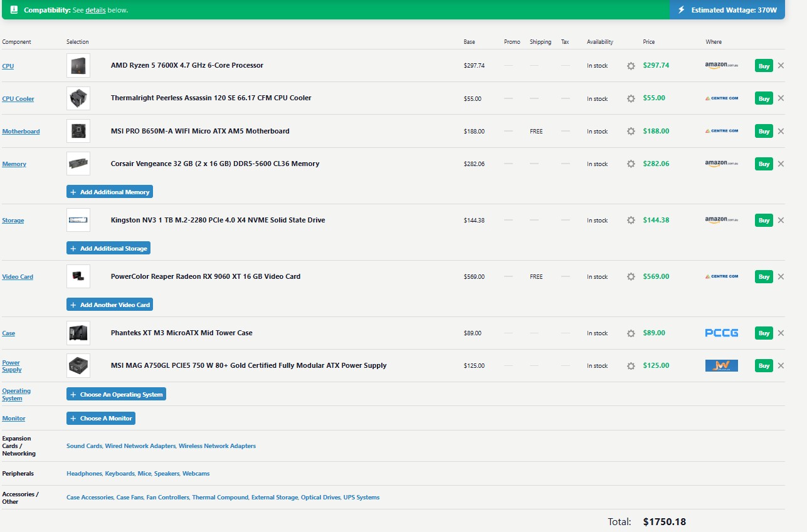Click the JW retailer logo for Power Supply

721,365
